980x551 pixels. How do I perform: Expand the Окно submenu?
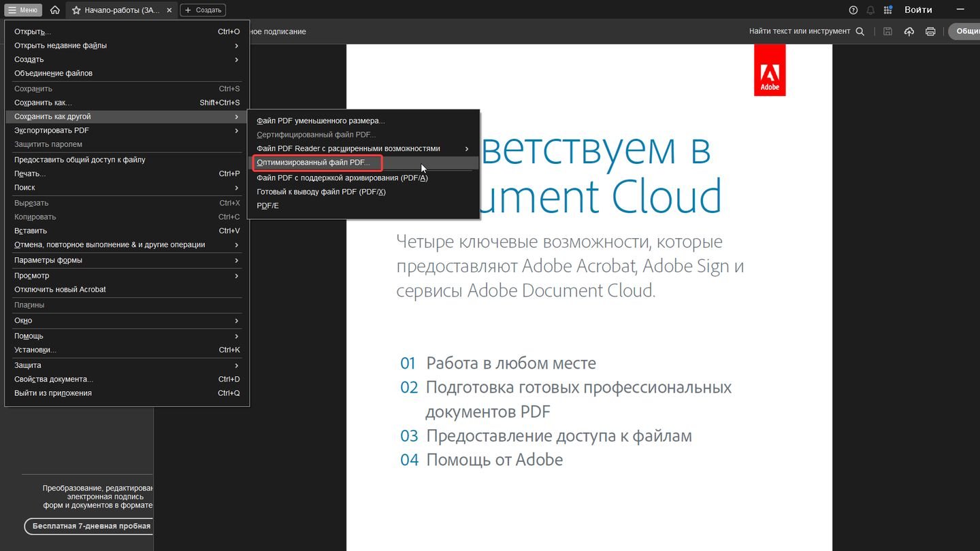pos(127,320)
